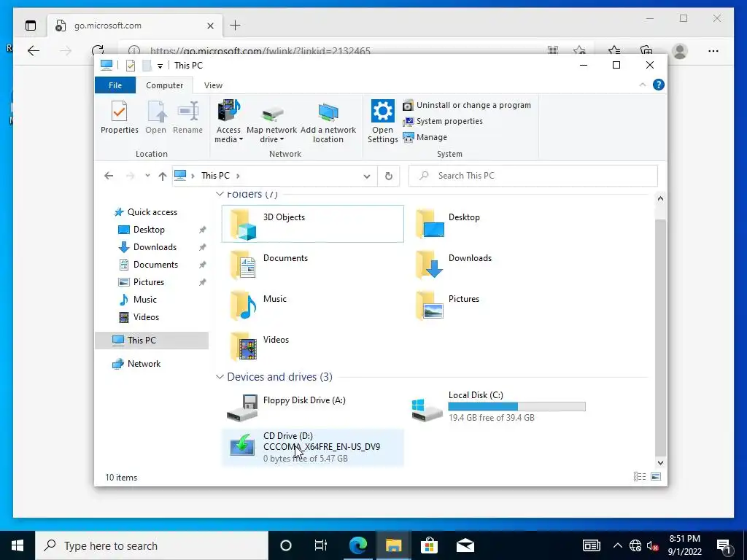Click the Properties quick access toolbar icon
The width and height of the screenshot is (747, 560).
(131, 65)
